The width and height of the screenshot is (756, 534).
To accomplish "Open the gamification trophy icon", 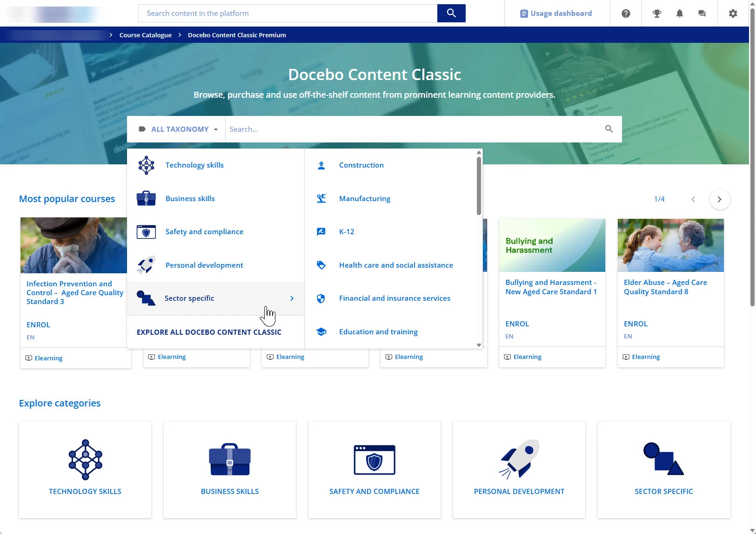I will point(657,14).
